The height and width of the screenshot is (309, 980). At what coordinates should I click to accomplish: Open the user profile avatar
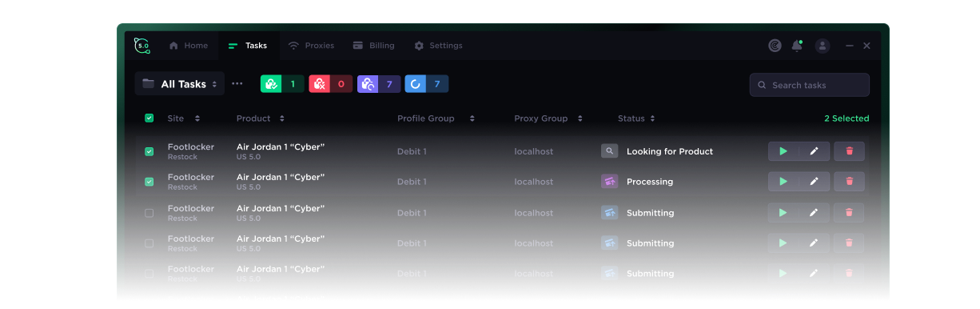click(x=822, y=46)
